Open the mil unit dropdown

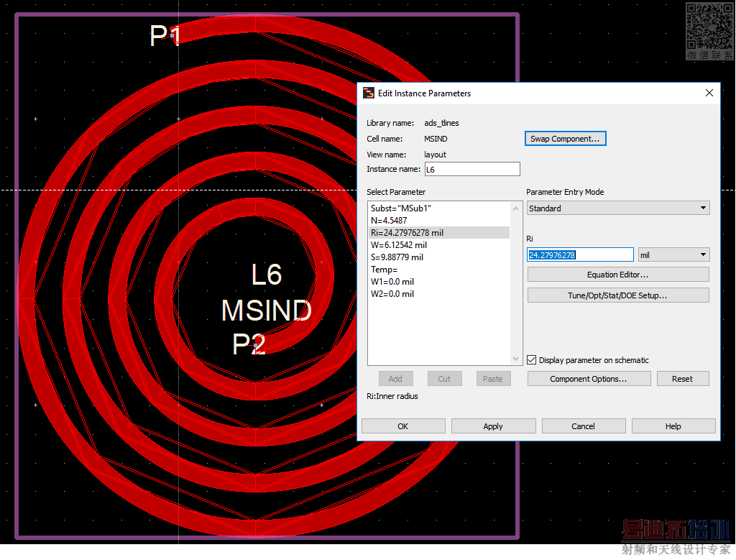click(x=674, y=255)
